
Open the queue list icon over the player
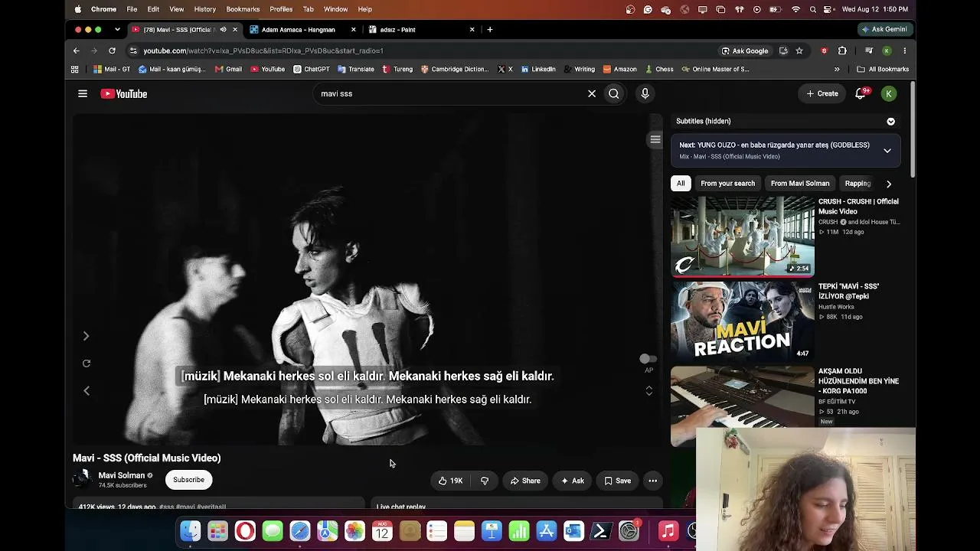coord(655,139)
